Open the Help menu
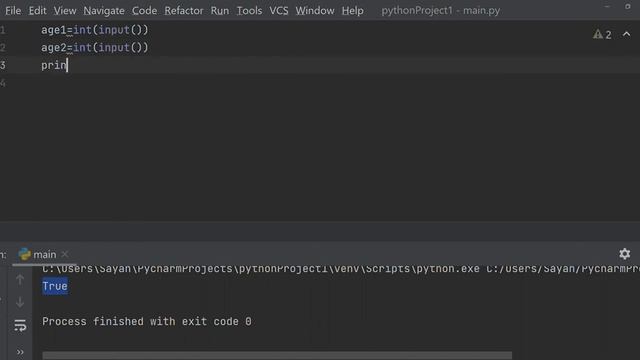 coord(352,10)
